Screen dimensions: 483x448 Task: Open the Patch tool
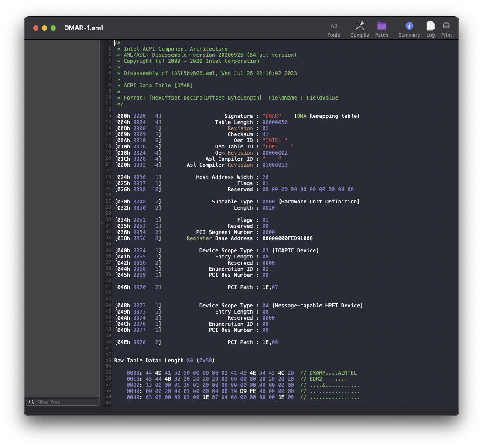[381, 28]
